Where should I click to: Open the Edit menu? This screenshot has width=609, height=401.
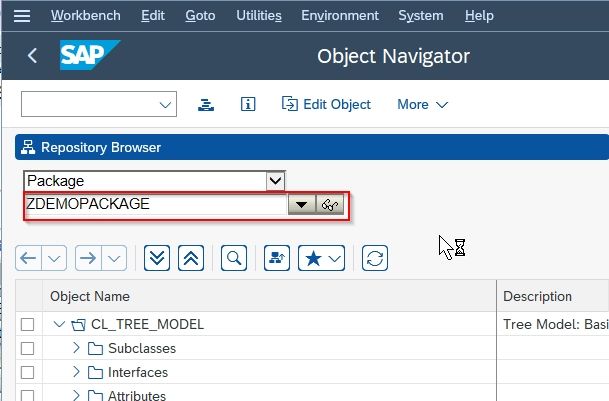tap(153, 16)
